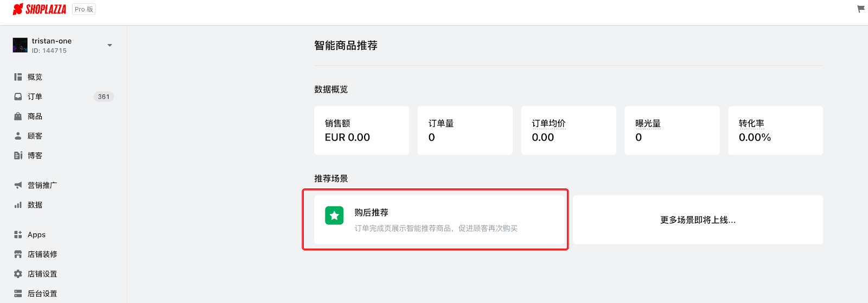Expand the tristan-one store dropdown arrow
Image resolution: width=868 pixels, height=303 pixels.
110,45
